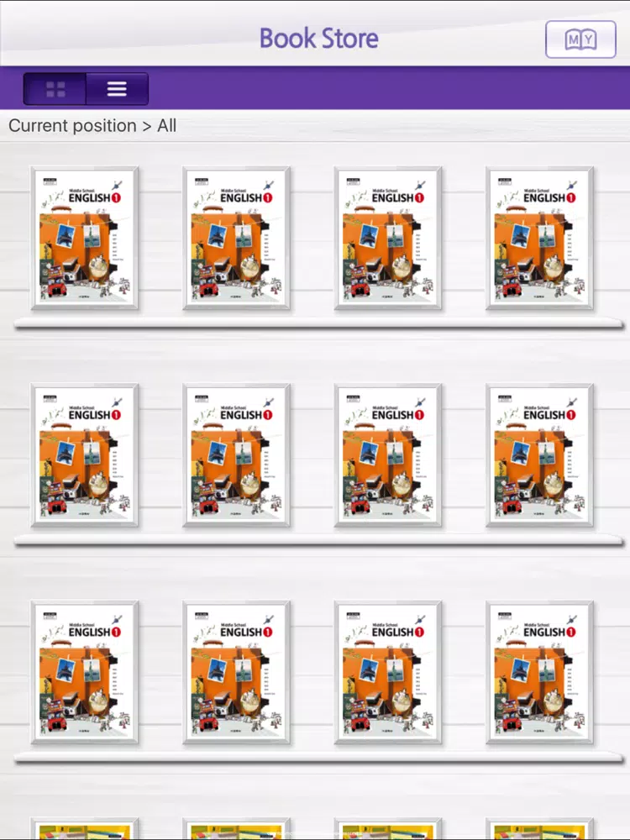This screenshot has width=630, height=840.
Task: Tap third book on third shelf
Action: [388, 672]
